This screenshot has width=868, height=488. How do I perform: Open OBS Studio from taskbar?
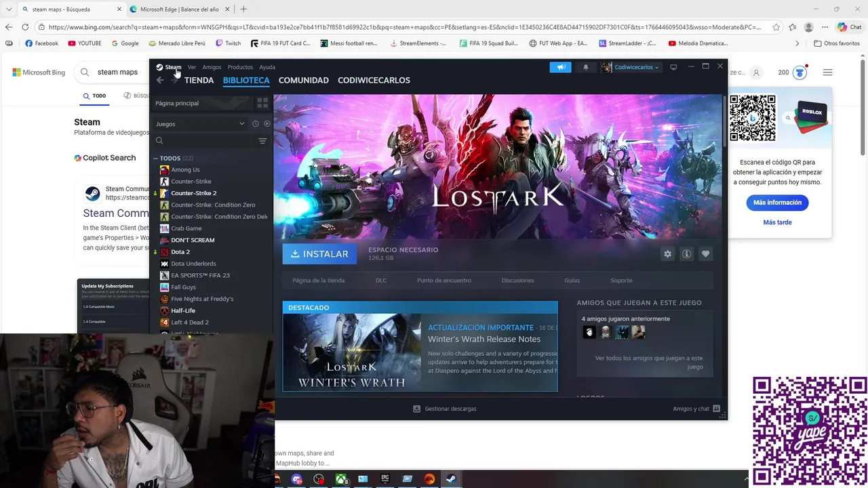[x=319, y=479]
